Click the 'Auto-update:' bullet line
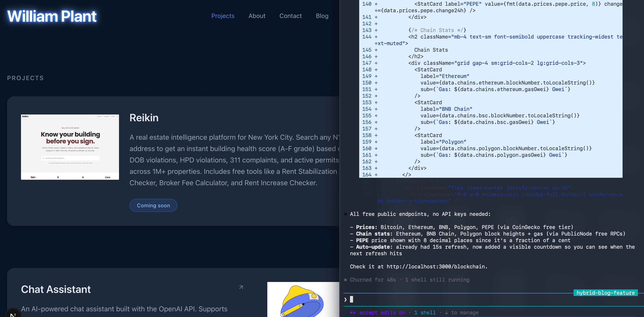The width and height of the screenshot is (644, 317). (x=492, y=250)
